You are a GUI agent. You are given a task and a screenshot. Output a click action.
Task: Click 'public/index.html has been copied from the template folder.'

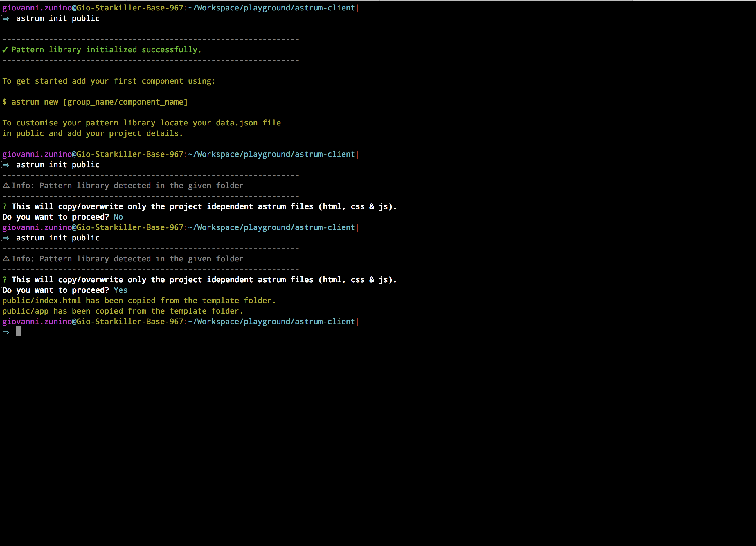[139, 301]
